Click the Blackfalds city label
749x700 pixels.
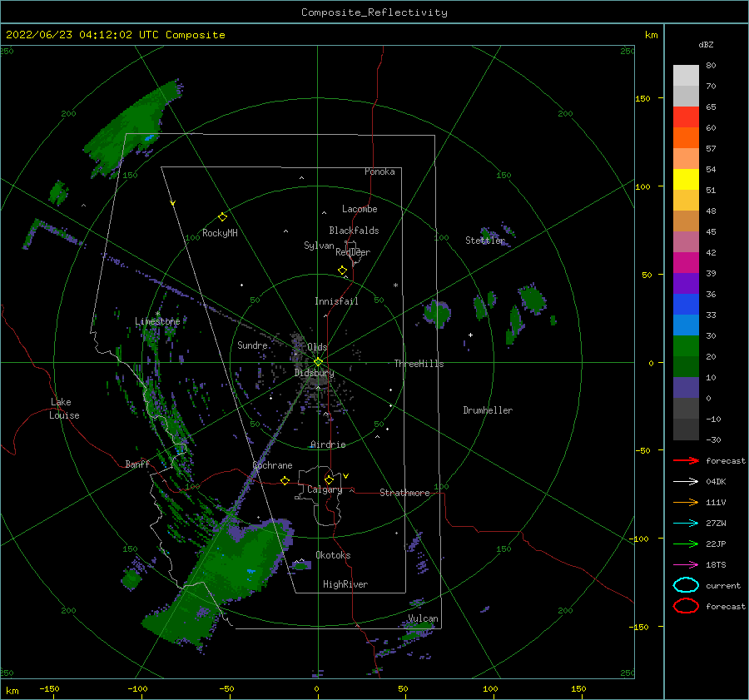pos(354,231)
